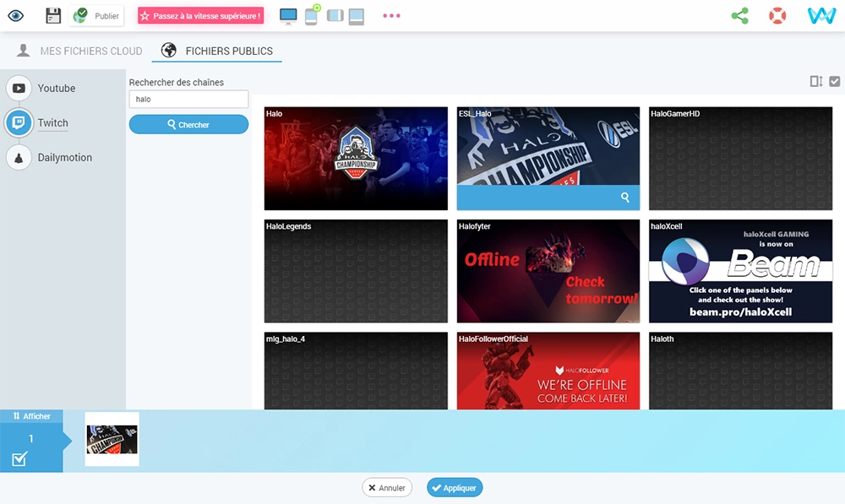This screenshot has height=504, width=845.
Task: Click the pink upgrade banner button
Action: (200, 16)
